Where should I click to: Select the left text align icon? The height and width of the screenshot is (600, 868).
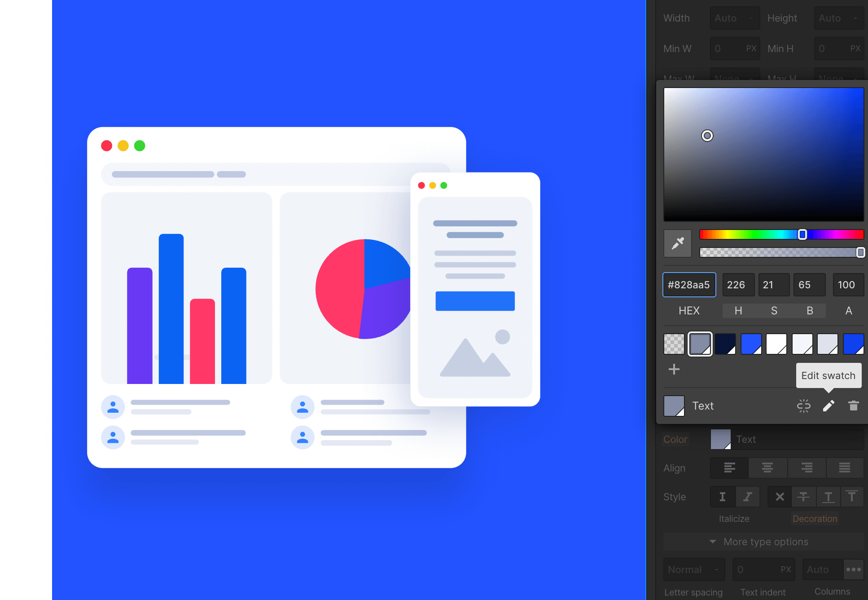click(x=728, y=468)
